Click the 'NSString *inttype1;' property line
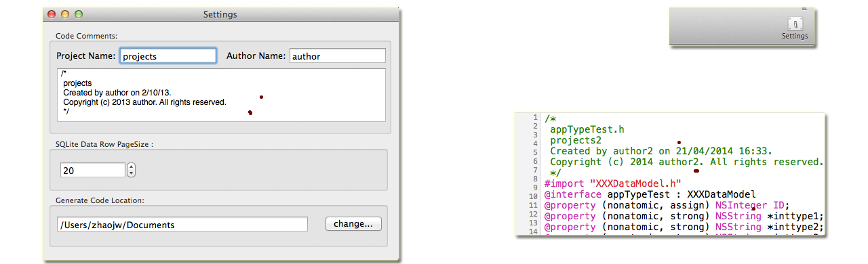 pyautogui.click(x=684, y=216)
